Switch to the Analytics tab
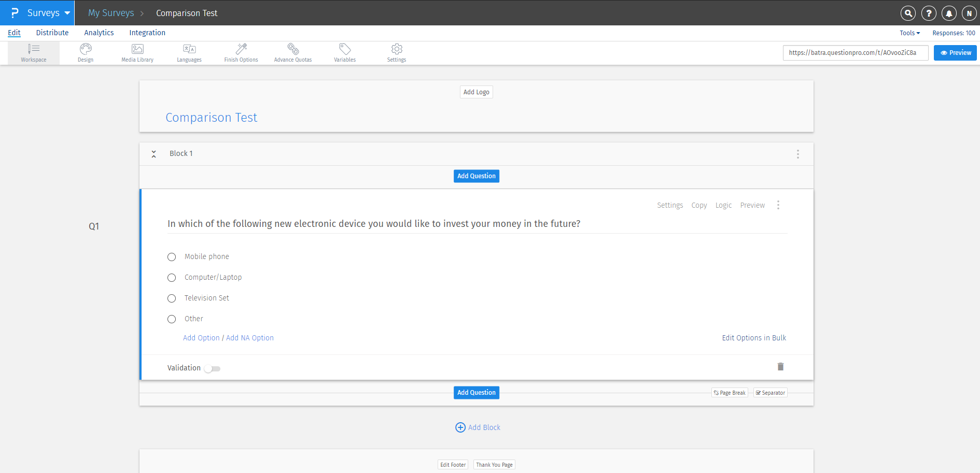 [x=99, y=33]
